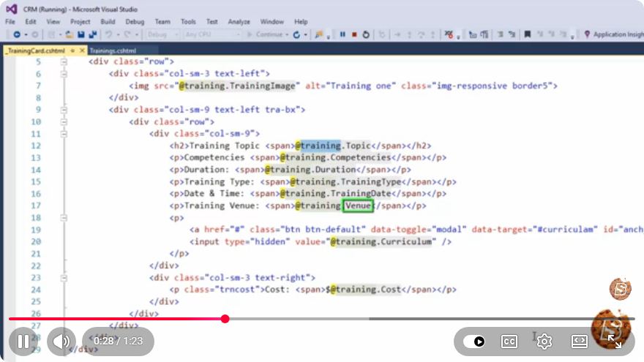Click the red video progress scrubber handle

(x=225, y=319)
